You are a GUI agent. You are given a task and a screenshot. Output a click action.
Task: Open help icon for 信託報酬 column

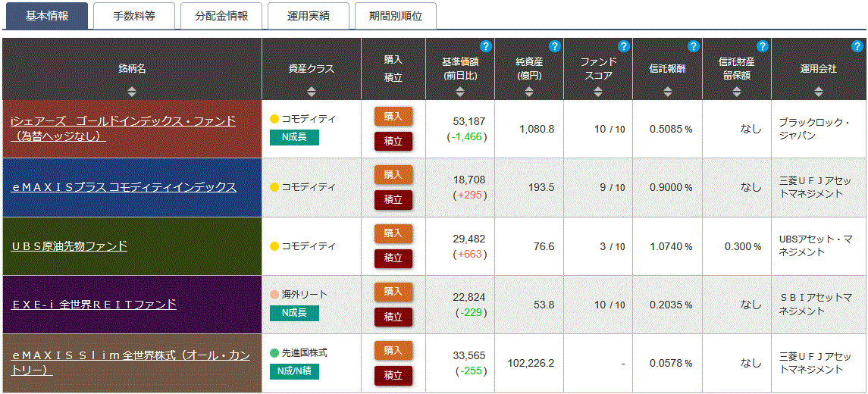(x=694, y=46)
